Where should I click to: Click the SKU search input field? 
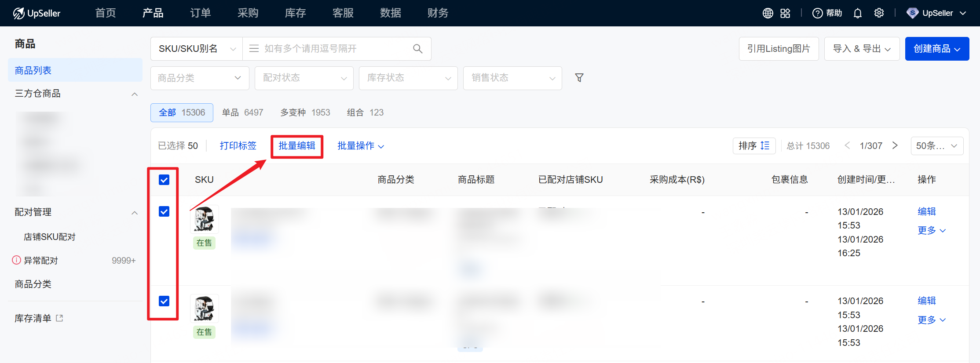(x=334, y=49)
